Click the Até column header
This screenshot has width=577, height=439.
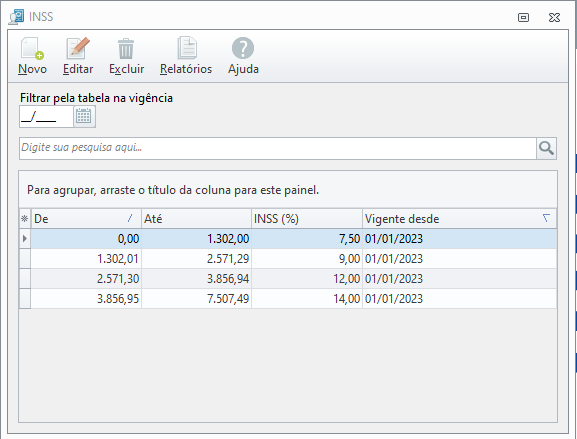click(x=197, y=219)
